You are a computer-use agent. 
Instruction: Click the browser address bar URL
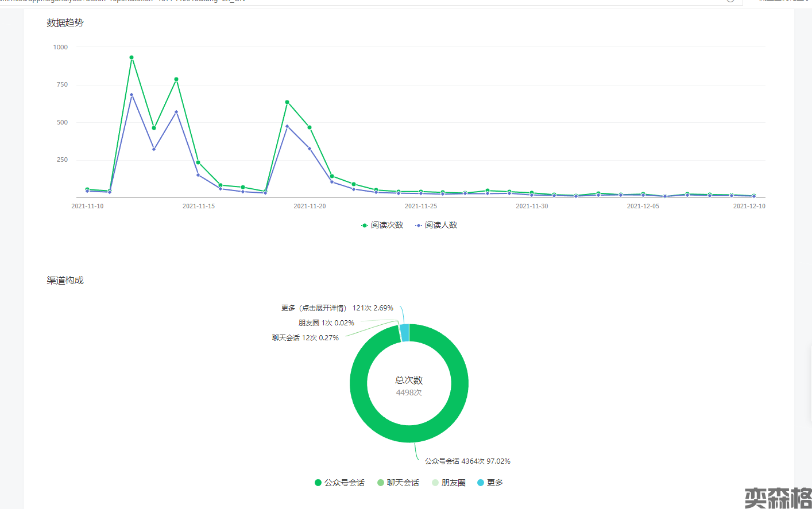pyautogui.click(x=172, y=1)
